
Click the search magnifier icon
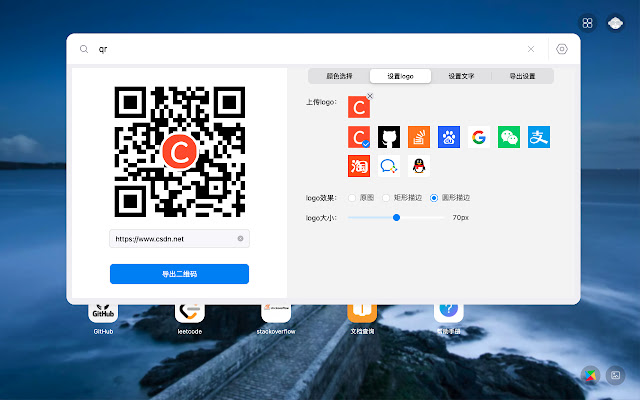point(84,49)
